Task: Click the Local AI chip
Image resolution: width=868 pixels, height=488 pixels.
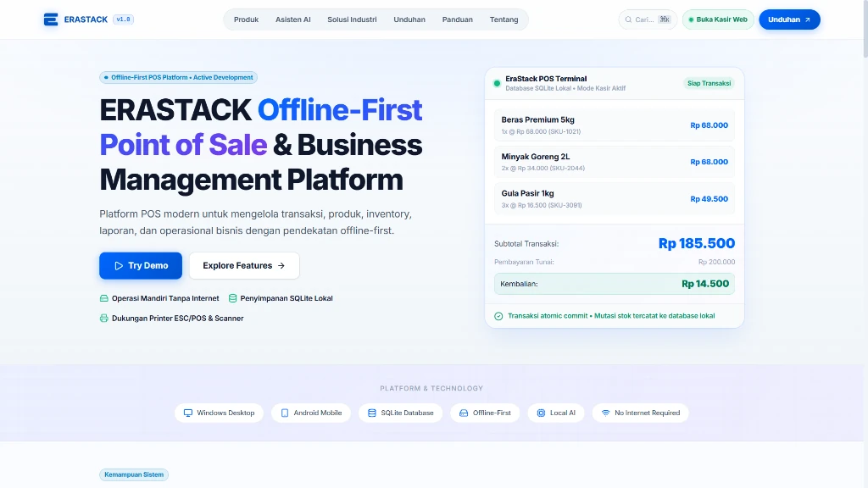Action: click(556, 413)
